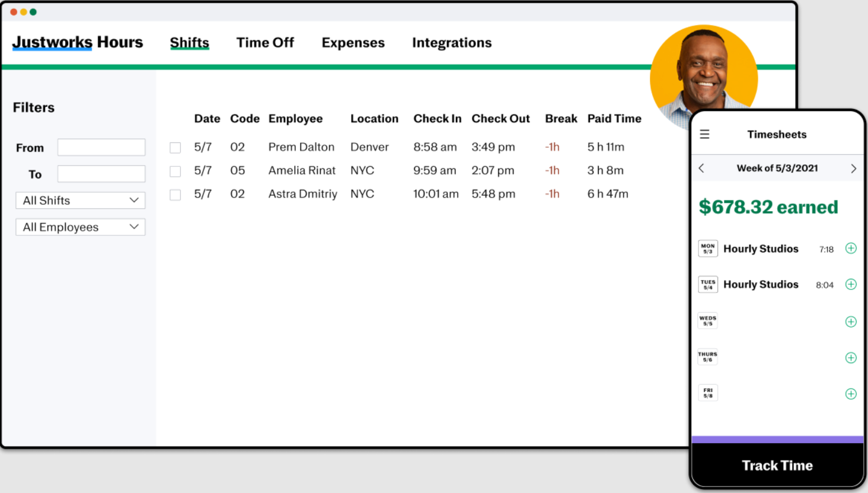Sort by the Code column header

click(245, 119)
